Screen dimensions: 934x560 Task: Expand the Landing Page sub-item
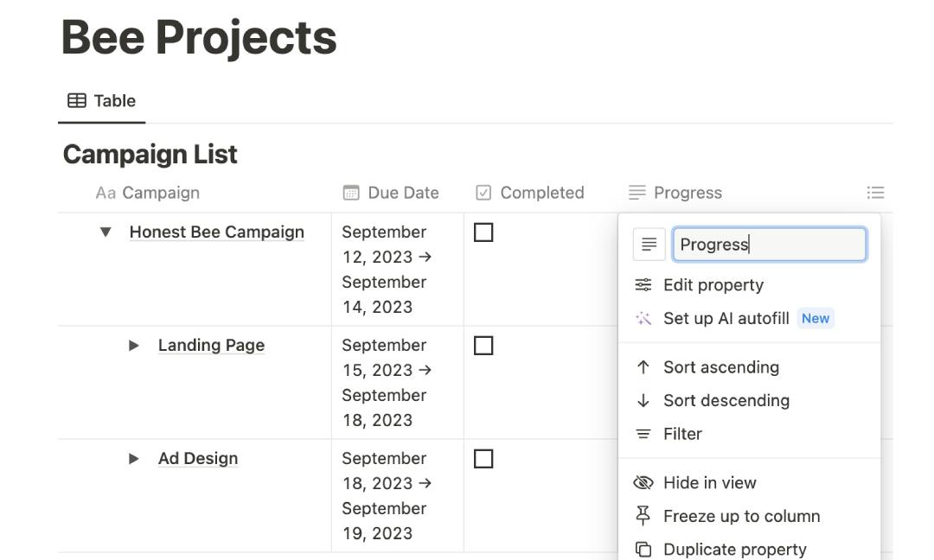coord(134,345)
